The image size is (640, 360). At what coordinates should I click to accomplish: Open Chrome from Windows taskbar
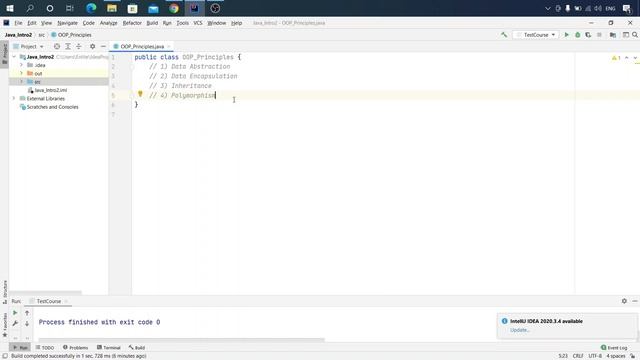point(174,8)
